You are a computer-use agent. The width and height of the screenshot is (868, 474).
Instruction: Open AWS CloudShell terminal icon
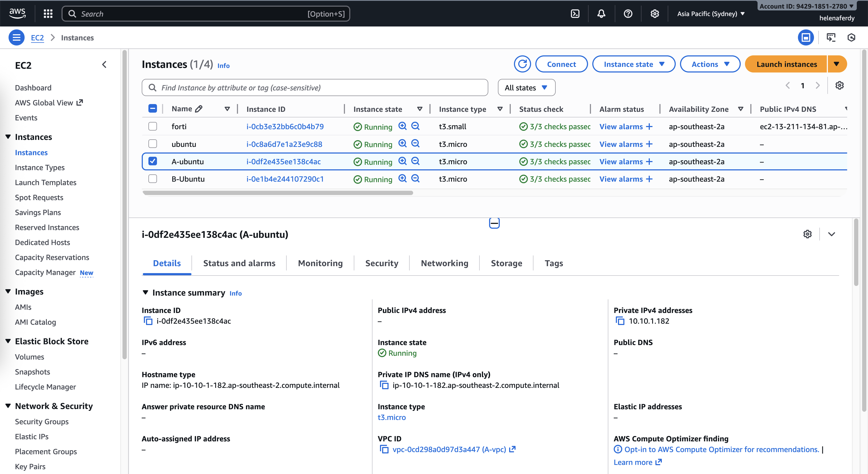[x=575, y=14]
